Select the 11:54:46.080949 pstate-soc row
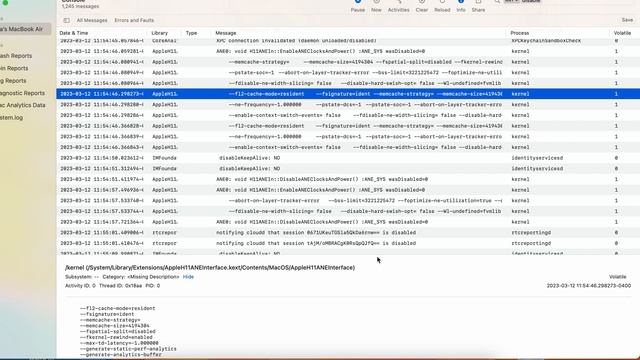The width and height of the screenshot is (640, 360). click(x=348, y=73)
